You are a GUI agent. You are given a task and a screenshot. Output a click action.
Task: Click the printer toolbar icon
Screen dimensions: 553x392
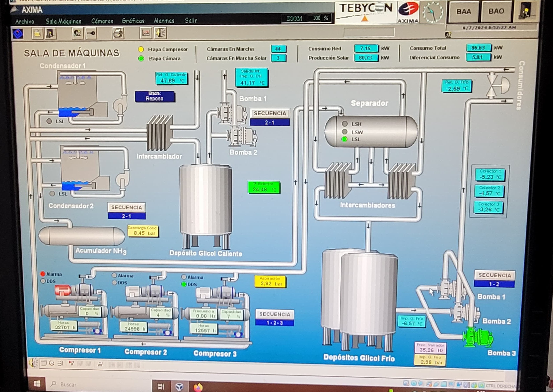point(118,33)
